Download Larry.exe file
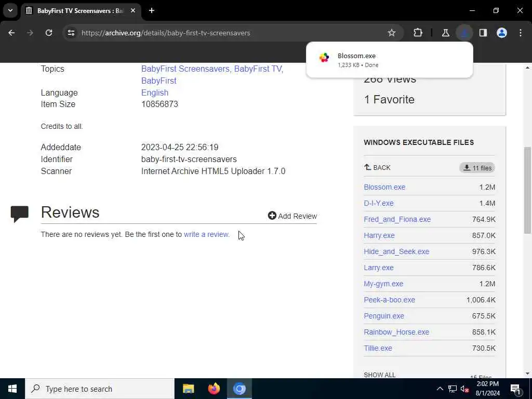The width and height of the screenshot is (532, 399). tap(379, 268)
